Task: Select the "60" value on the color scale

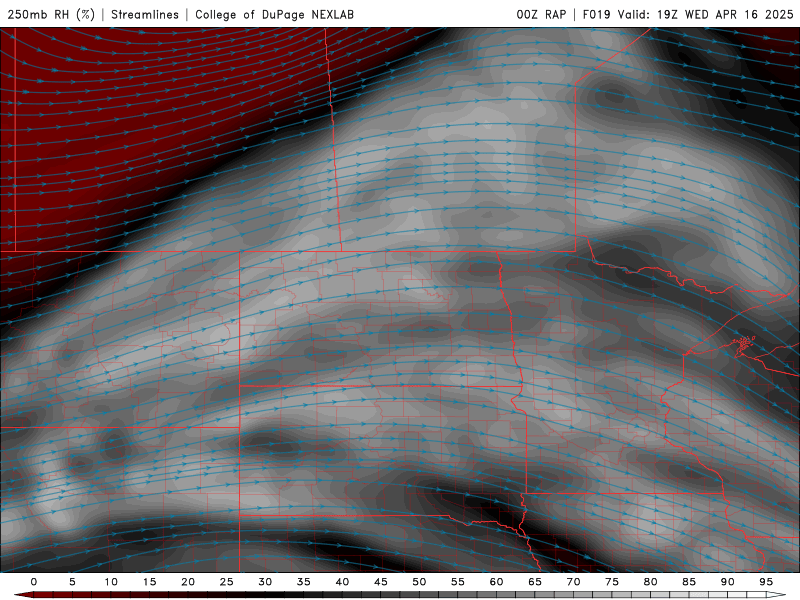Action: point(496,582)
